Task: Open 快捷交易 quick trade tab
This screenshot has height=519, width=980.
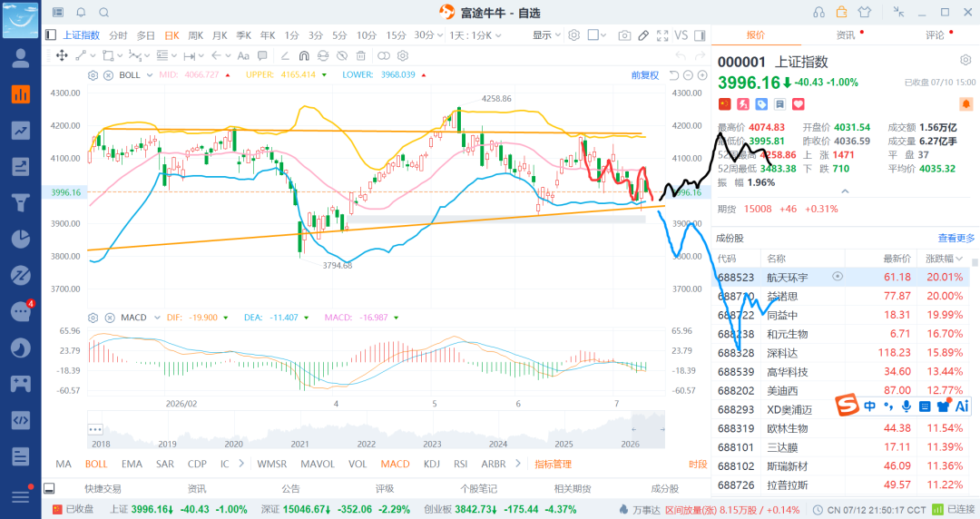Action: [x=103, y=488]
